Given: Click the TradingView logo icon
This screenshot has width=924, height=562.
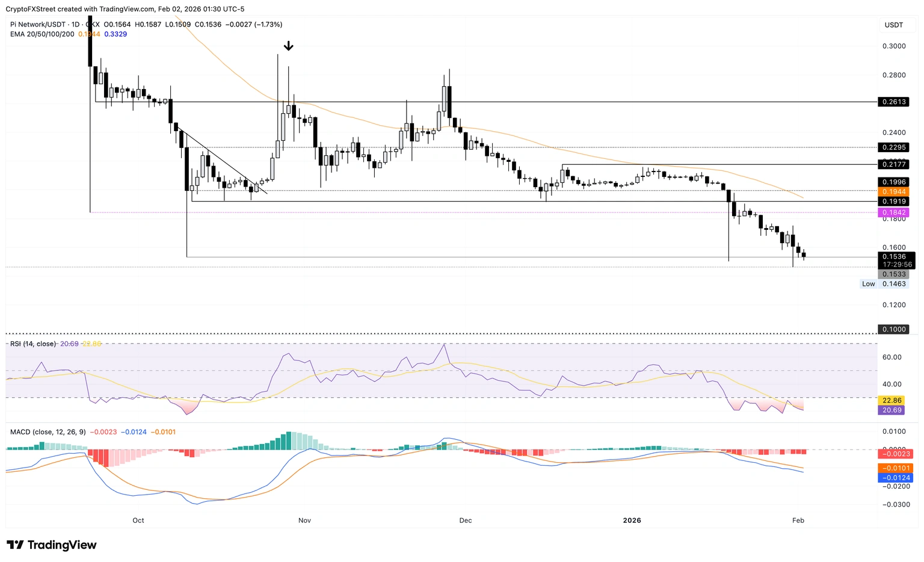Looking at the screenshot, I should (x=15, y=545).
